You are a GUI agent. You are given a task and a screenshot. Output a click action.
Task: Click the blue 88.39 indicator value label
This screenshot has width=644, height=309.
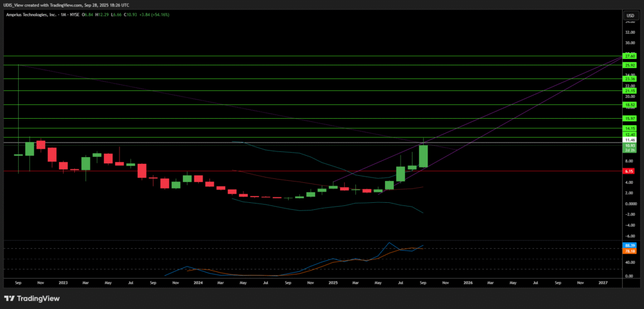(628, 245)
